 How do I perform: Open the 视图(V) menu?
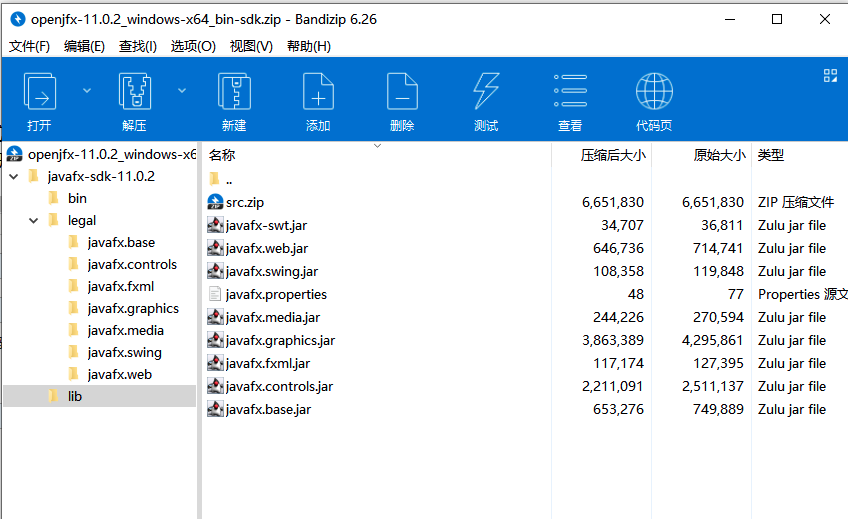tap(251, 46)
